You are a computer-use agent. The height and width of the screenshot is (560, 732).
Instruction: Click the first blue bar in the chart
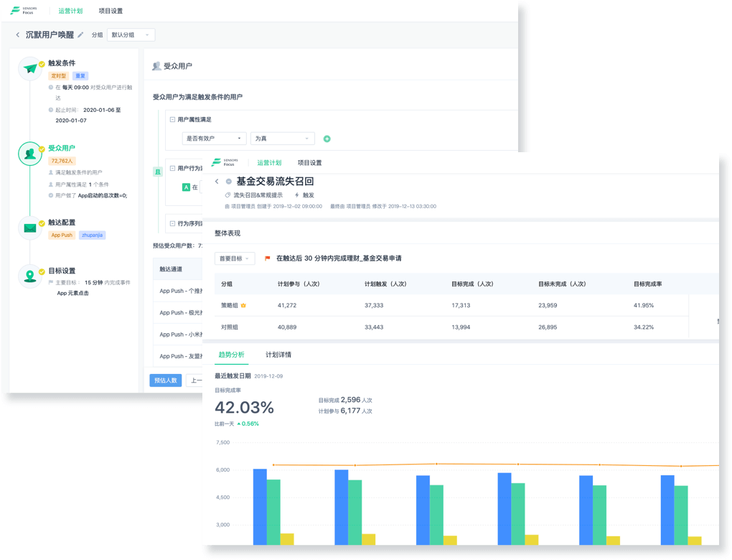[x=260, y=506]
